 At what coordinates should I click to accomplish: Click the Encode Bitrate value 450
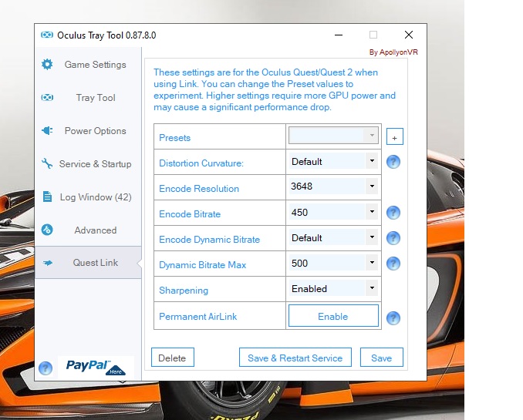click(299, 213)
